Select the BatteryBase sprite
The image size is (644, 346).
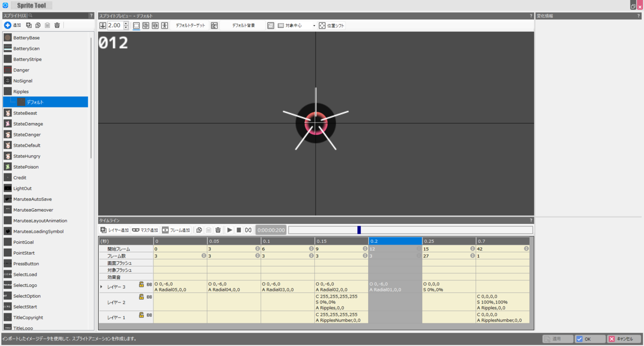pyautogui.click(x=45, y=38)
